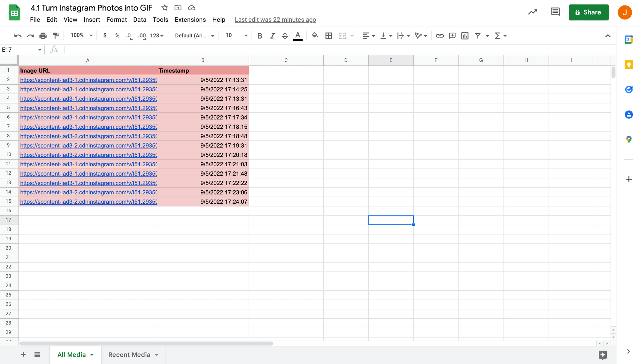Open the Insert chart tool
639x364 pixels.
[x=465, y=36]
